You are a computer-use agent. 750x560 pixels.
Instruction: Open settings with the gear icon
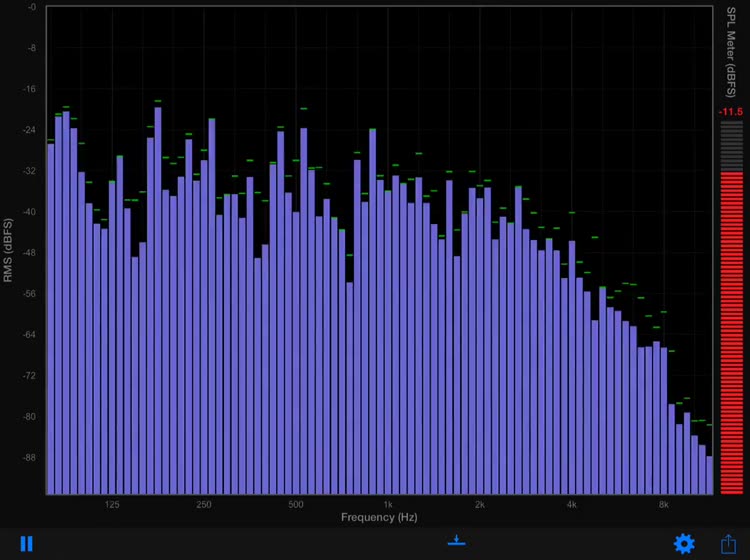[x=684, y=544]
